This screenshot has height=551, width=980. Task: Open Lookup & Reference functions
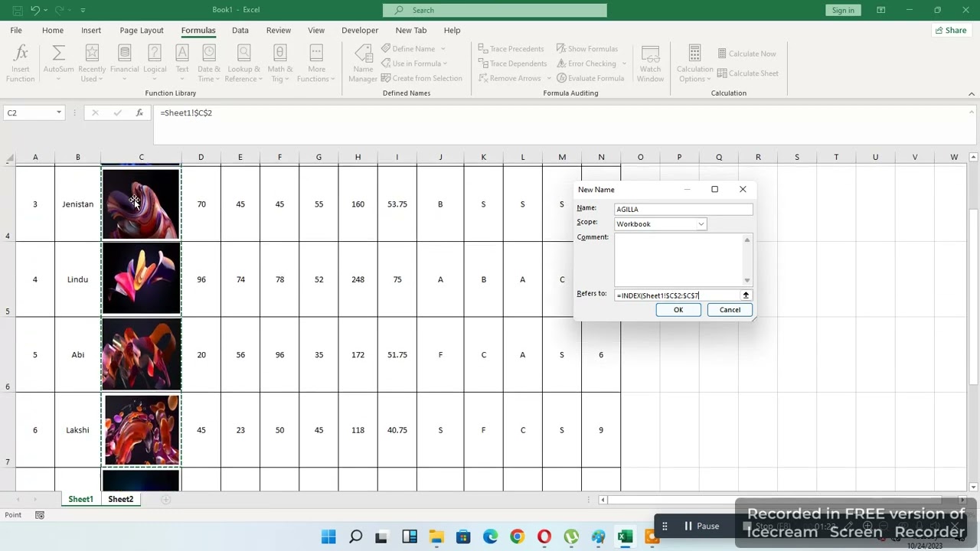(243, 64)
